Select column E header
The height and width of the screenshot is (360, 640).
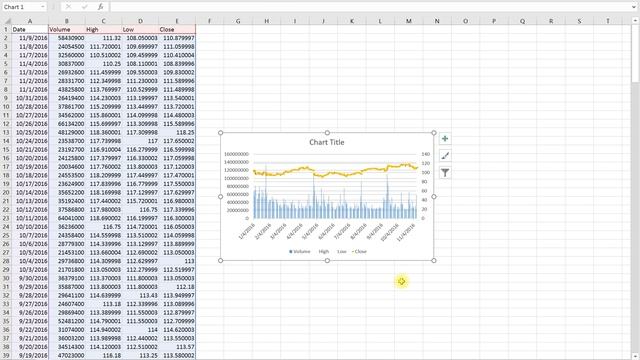point(177,21)
